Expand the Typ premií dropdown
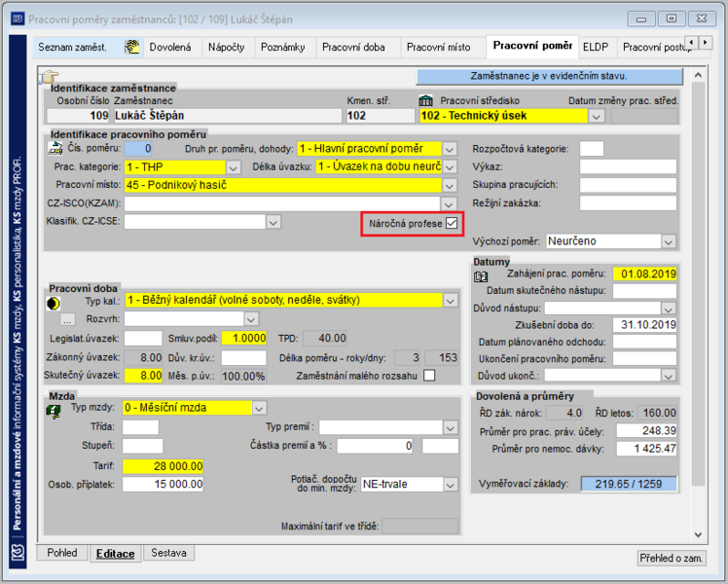728x584 pixels. (x=450, y=427)
